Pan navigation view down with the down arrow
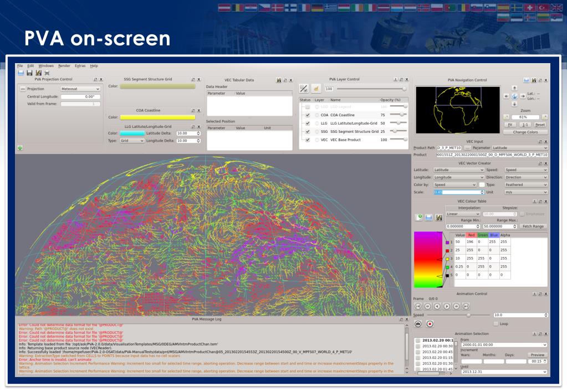 514,104
